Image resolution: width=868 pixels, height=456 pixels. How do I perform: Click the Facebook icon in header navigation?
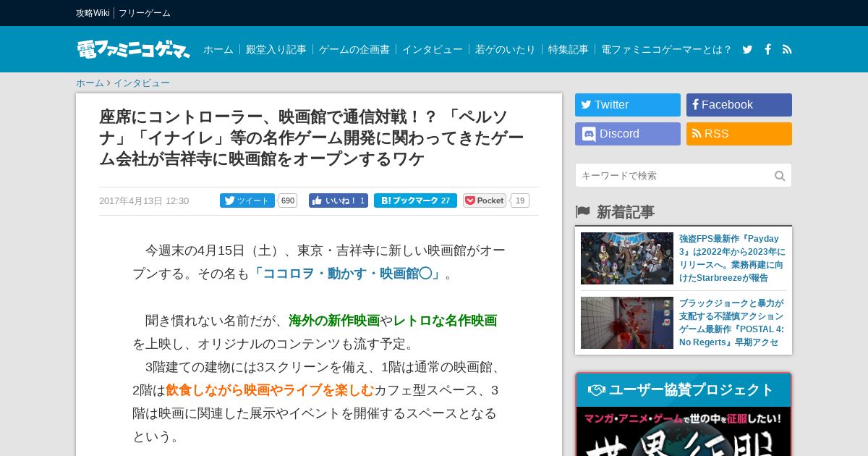click(x=767, y=49)
